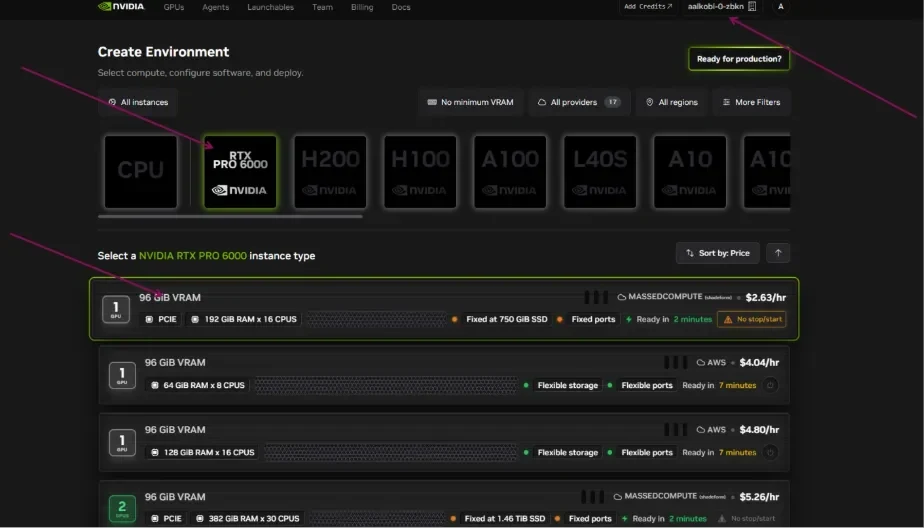
Task: Select the $4.80/hr AWS instance
Action: coord(444,442)
